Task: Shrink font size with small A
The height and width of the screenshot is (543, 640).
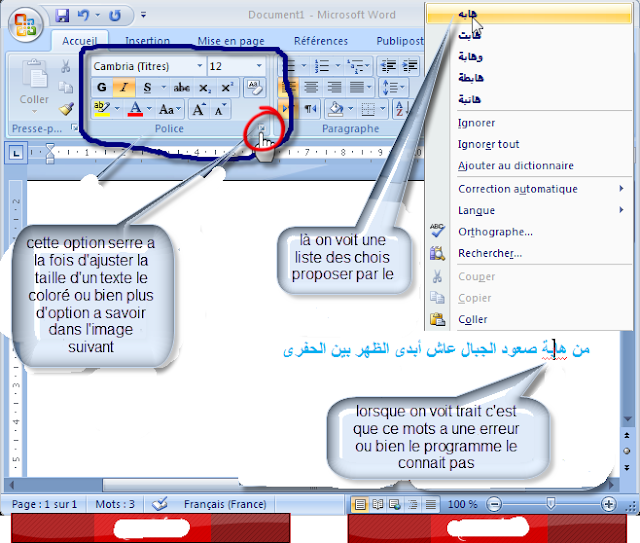Action: (220, 109)
